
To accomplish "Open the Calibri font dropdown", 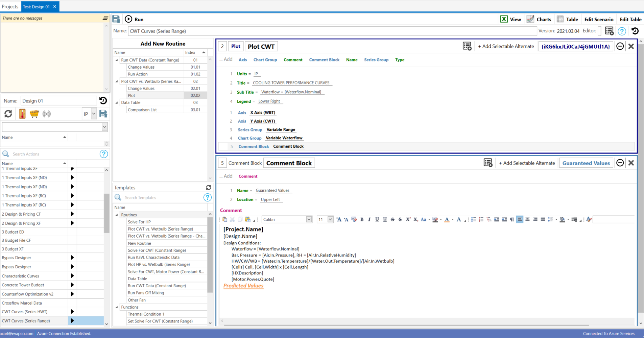I will 309,219.
